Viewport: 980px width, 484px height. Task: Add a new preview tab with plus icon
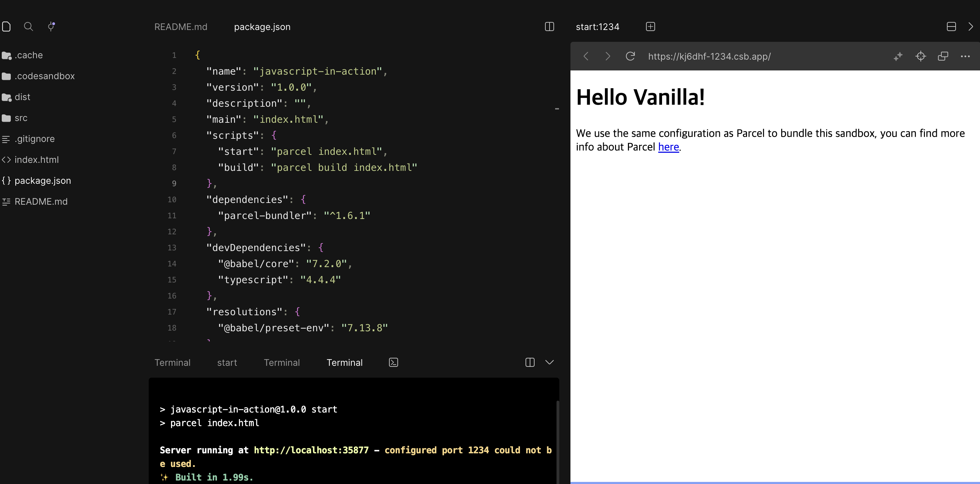click(651, 27)
